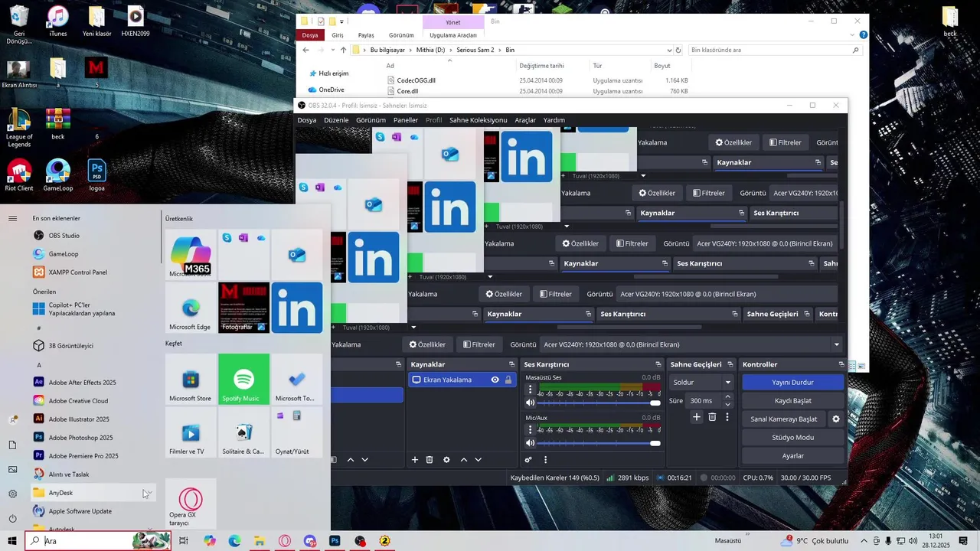Open OBS Araçlar menu
The image size is (980, 551).
point(525,120)
